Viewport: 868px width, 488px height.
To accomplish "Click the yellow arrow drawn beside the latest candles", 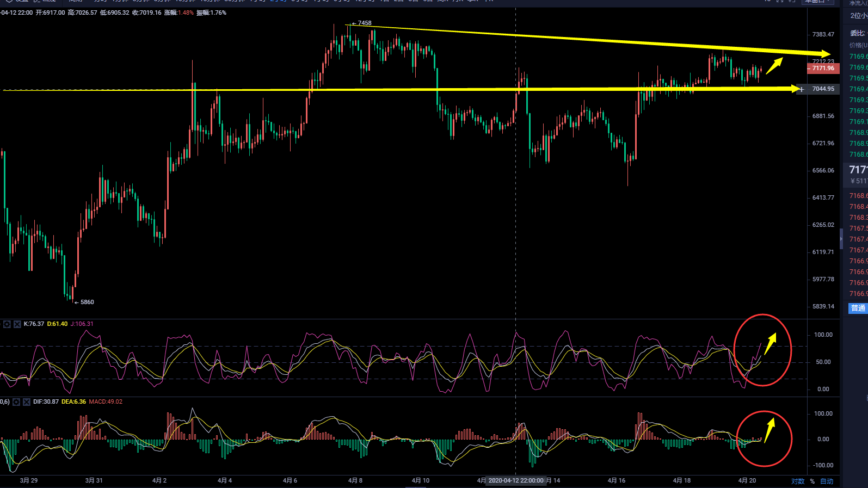I will 774,65.
